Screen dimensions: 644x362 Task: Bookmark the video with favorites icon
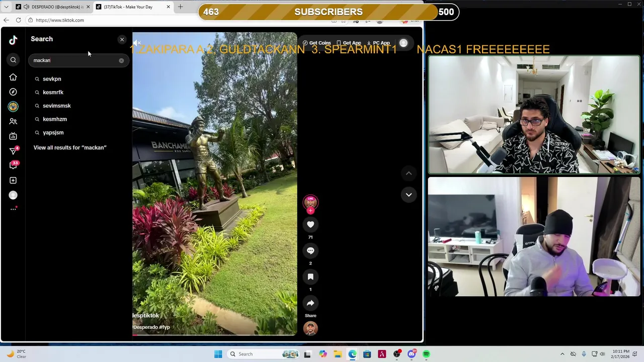click(x=310, y=277)
